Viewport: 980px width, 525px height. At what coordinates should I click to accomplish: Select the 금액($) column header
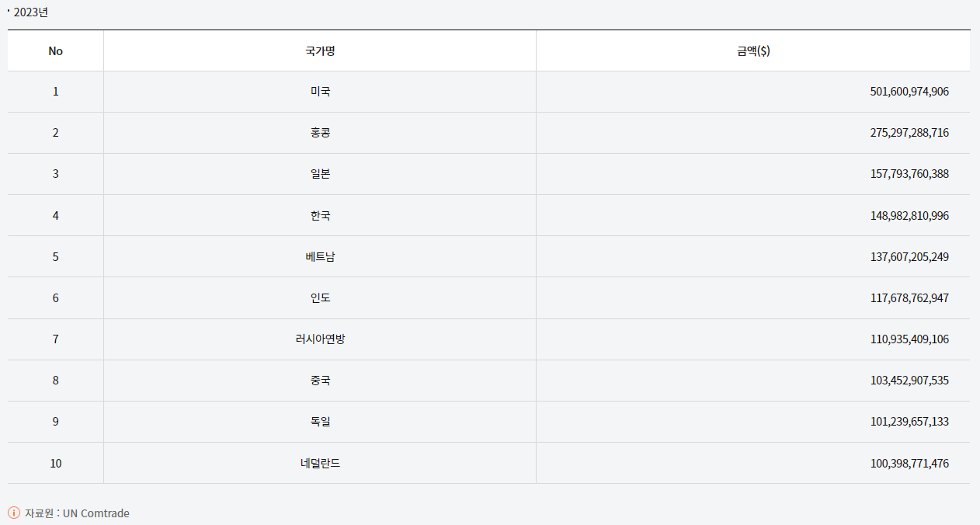coord(753,51)
